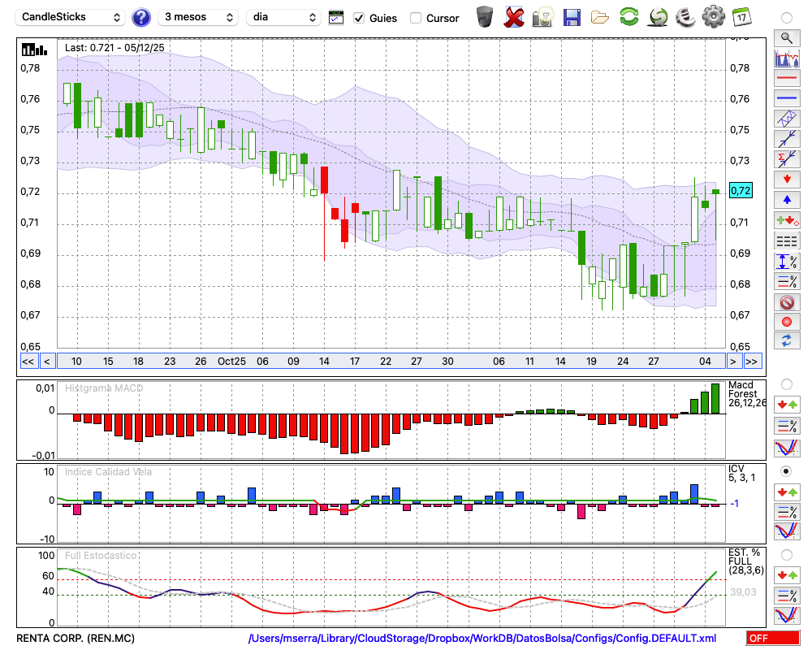812x650 pixels.
Task: Click the volume histogram chart tool
Action: pyautogui.click(x=787, y=58)
